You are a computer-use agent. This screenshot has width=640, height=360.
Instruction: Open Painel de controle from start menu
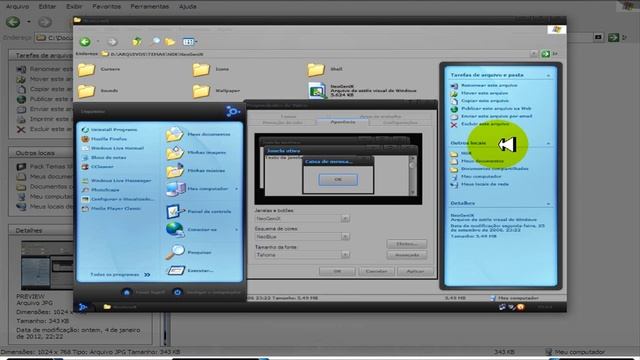pos(199,211)
